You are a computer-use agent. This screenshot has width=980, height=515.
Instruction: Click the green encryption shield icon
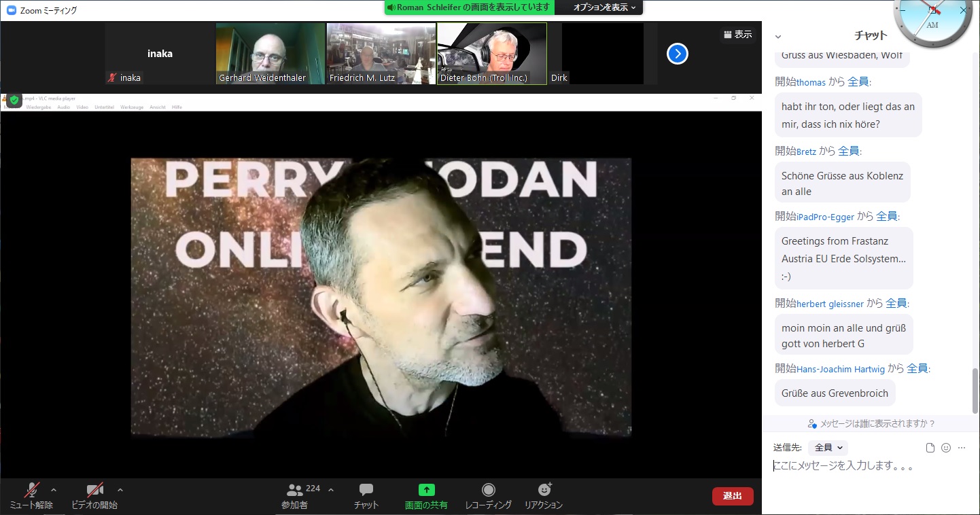click(x=14, y=100)
